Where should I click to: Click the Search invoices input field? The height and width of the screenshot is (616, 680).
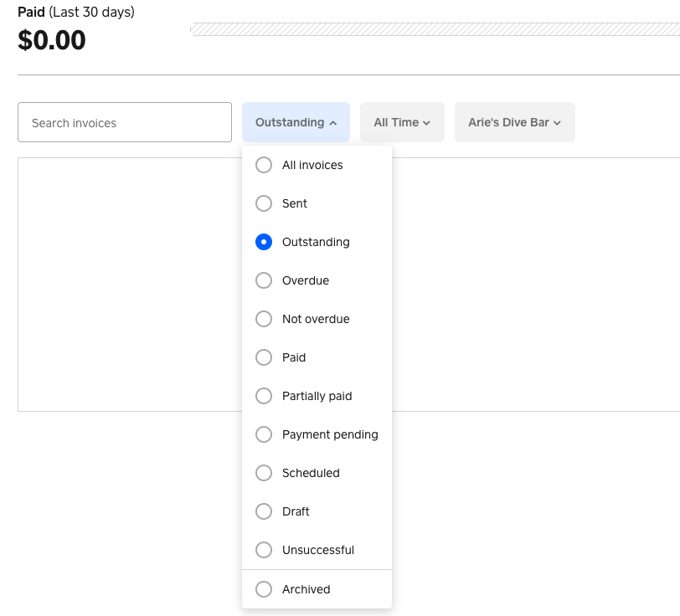[x=125, y=122]
